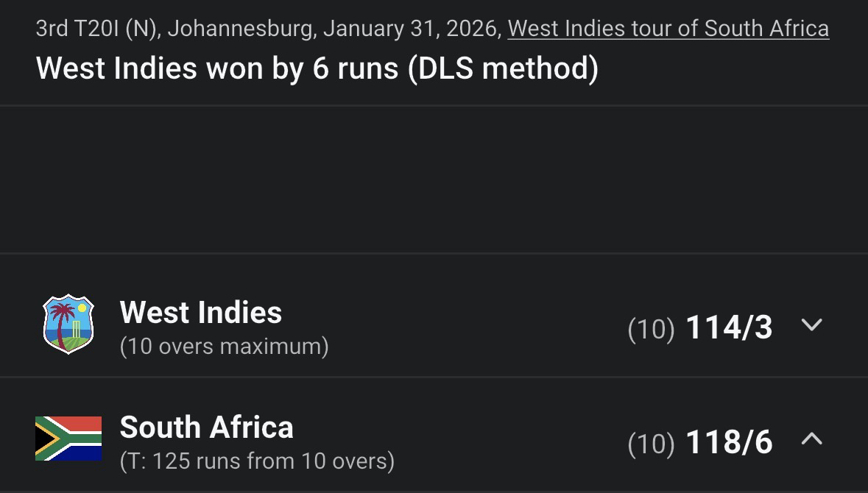Select the South Africa team name
Viewport: 868px width, 493px height.
coord(206,427)
